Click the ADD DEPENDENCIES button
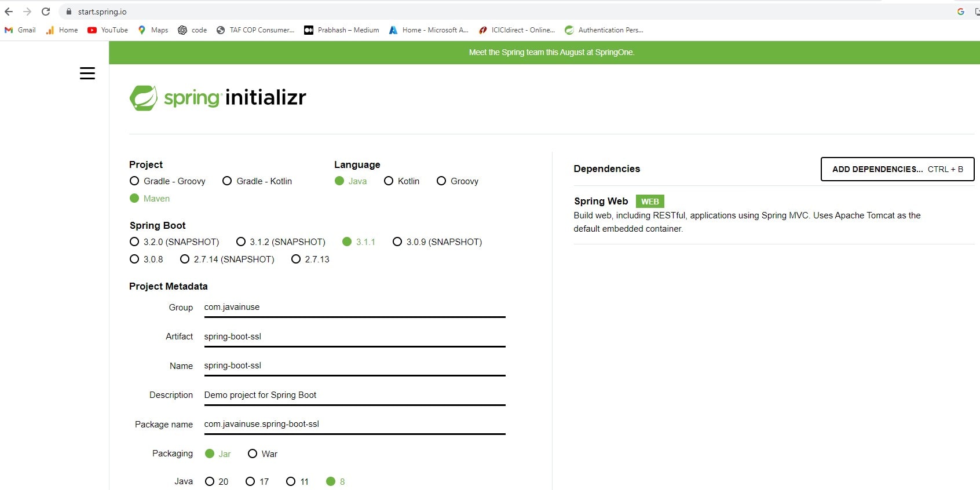The width and height of the screenshot is (980, 490). pos(897,169)
